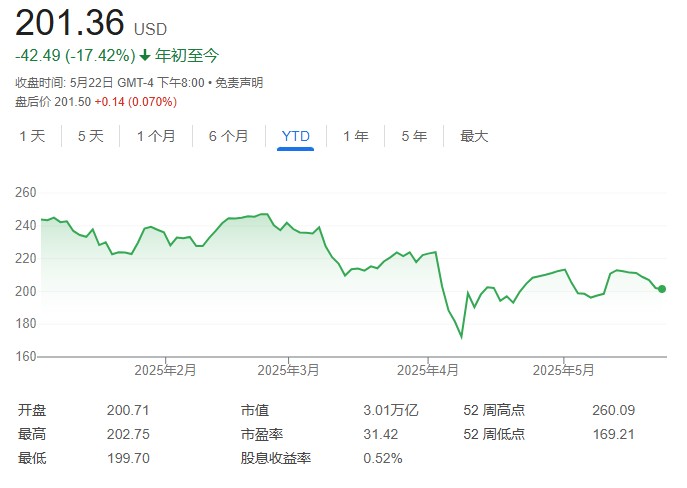Click the 2025年5月 axis label

(x=563, y=371)
